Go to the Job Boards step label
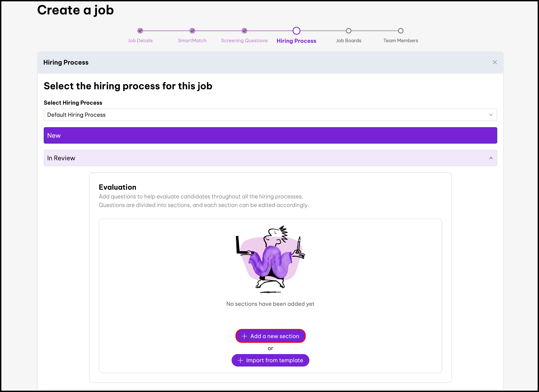The width and height of the screenshot is (539, 392). coord(348,41)
